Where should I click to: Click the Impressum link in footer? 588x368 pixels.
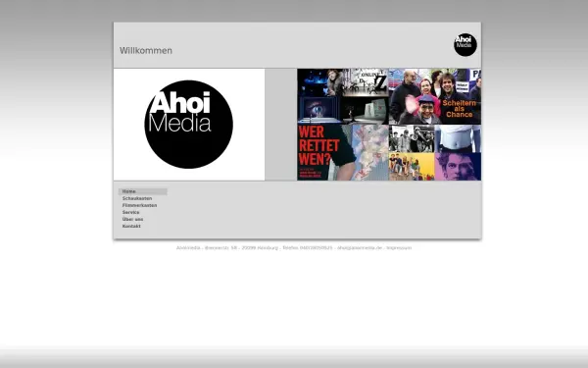tap(399, 248)
